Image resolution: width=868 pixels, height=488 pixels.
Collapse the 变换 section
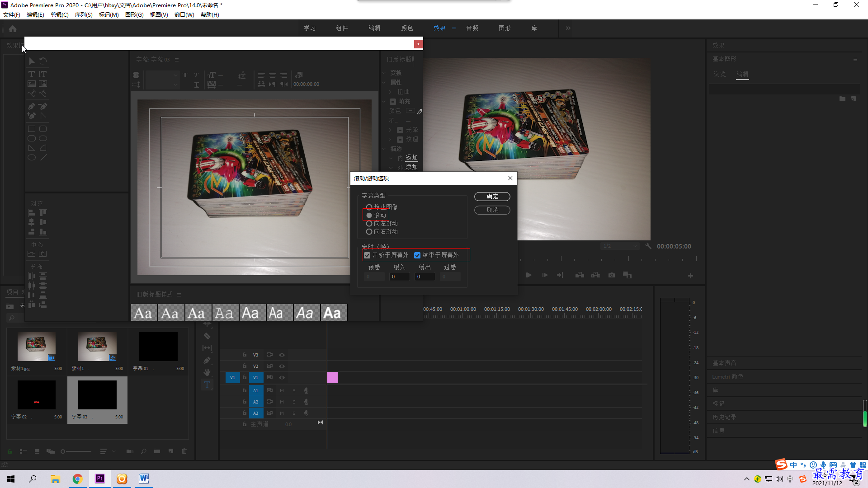tap(383, 73)
